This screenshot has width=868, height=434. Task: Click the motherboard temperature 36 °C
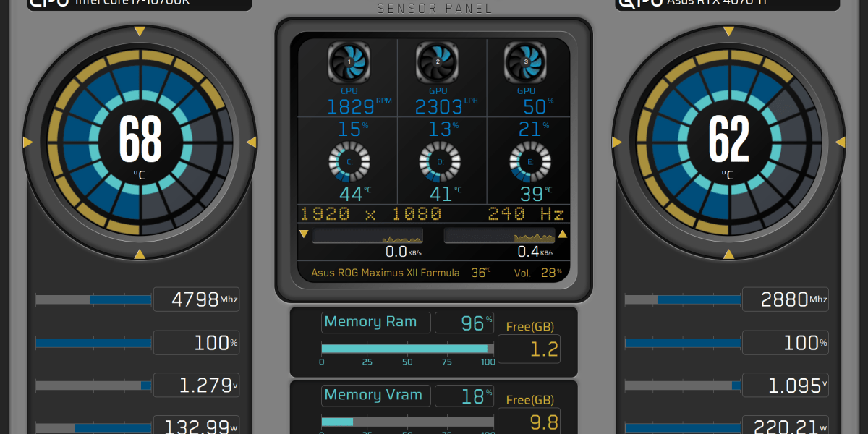pos(480,273)
